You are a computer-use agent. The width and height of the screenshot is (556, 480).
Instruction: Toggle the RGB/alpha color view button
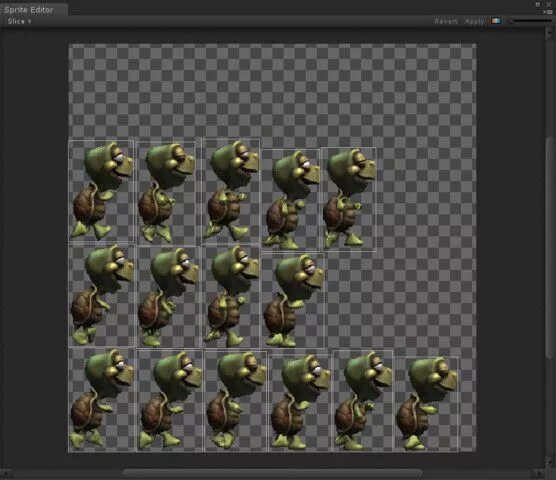[x=495, y=21]
